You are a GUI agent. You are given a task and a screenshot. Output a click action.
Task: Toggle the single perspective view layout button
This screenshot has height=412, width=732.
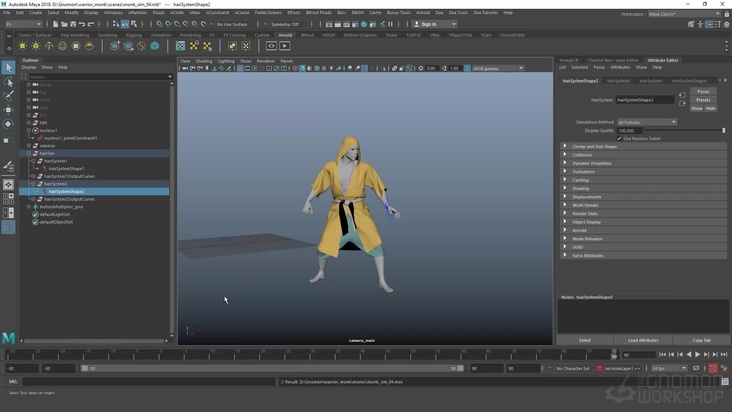[x=8, y=185]
